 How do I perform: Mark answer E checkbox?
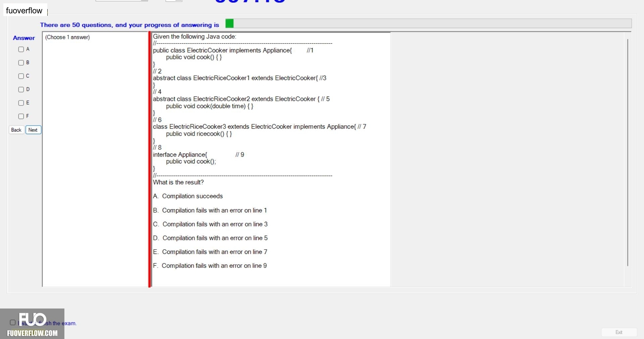[21, 103]
